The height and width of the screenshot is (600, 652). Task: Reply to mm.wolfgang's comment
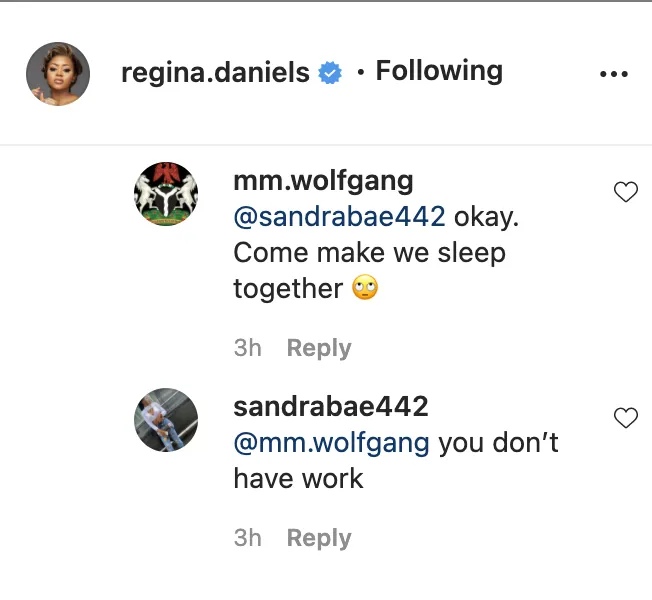319,348
